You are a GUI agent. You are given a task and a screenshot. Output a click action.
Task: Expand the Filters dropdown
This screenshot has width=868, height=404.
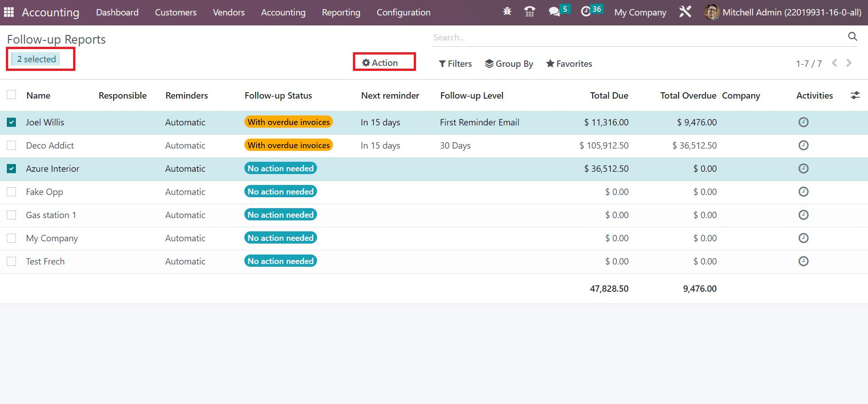click(455, 64)
